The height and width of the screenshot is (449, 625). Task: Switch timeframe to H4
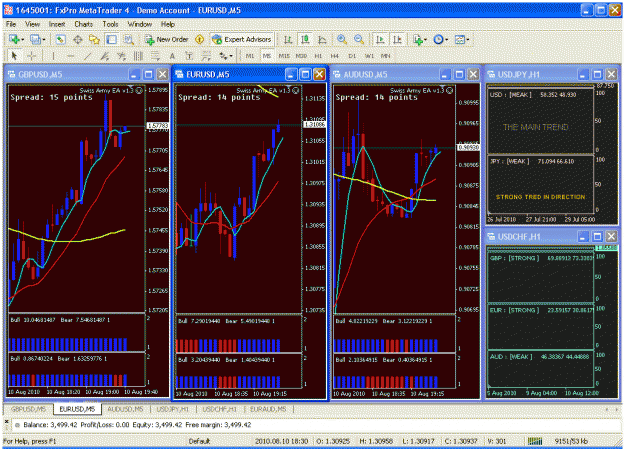pyautogui.click(x=334, y=56)
